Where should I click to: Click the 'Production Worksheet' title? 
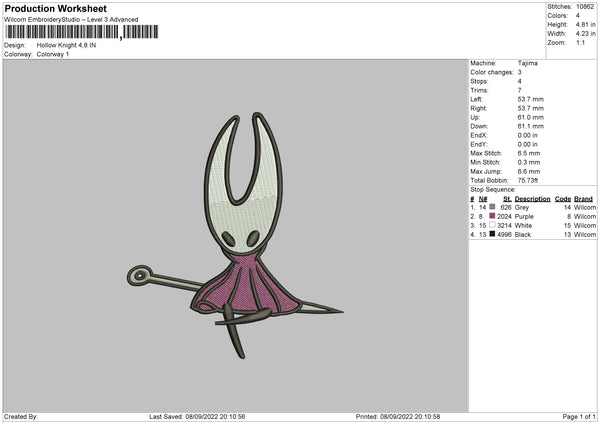click(55, 8)
